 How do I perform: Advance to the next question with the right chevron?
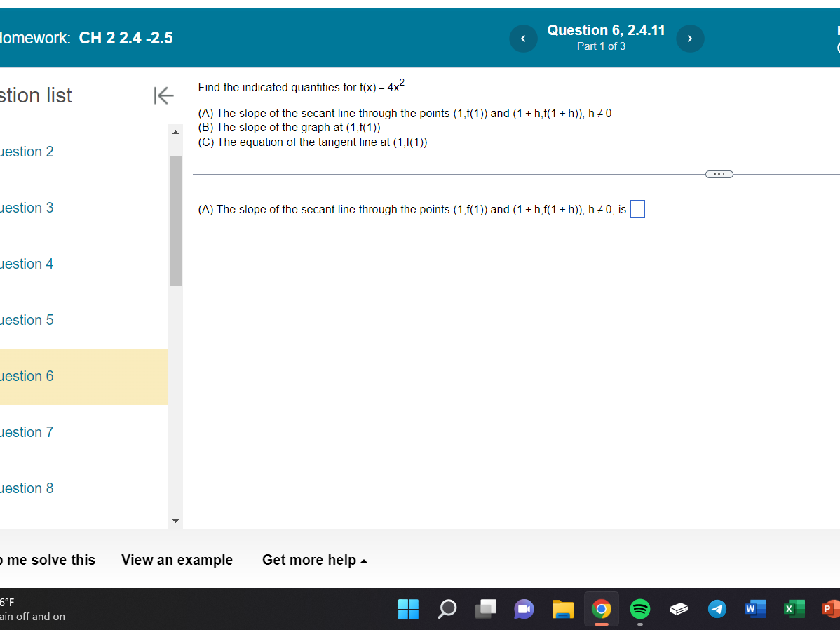(690, 39)
